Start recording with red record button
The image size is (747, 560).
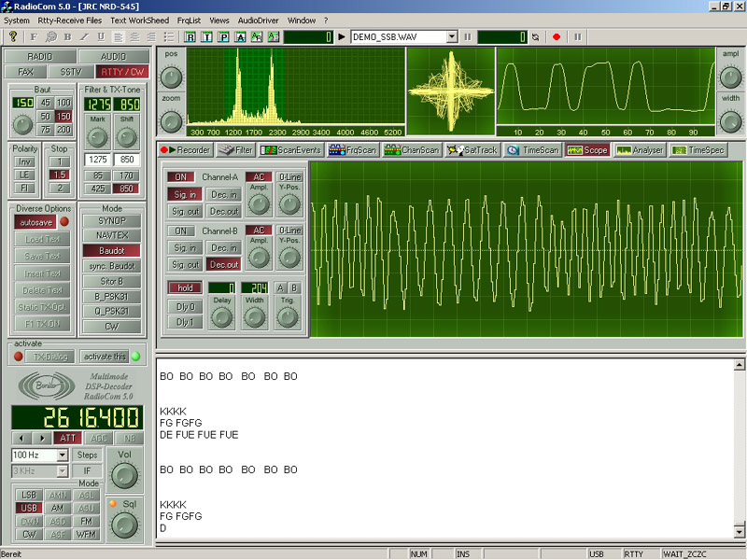557,36
